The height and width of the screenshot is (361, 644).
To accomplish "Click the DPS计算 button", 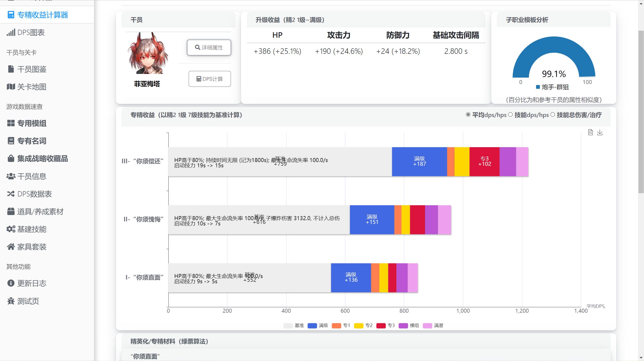I will coord(210,79).
